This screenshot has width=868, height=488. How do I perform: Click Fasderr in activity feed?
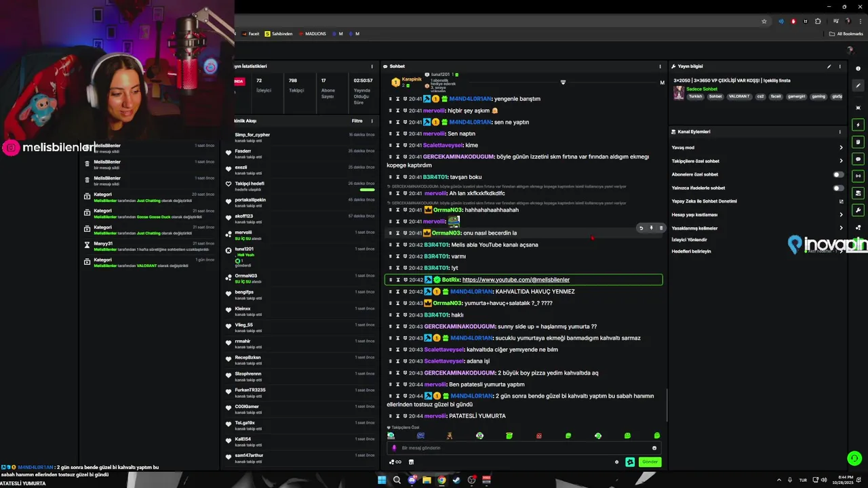point(243,150)
